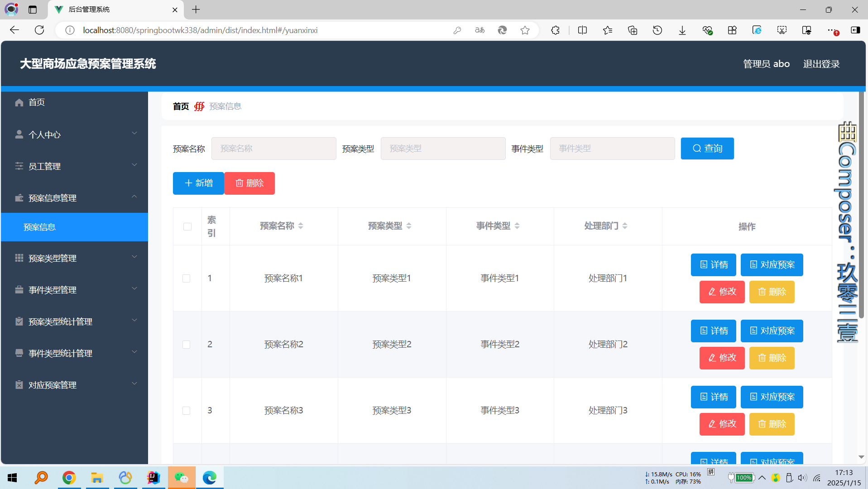Expand the 事件类型统计管理 sidebar menu
The width and height of the screenshot is (868, 489).
pyautogui.click(x=74, y=353)
